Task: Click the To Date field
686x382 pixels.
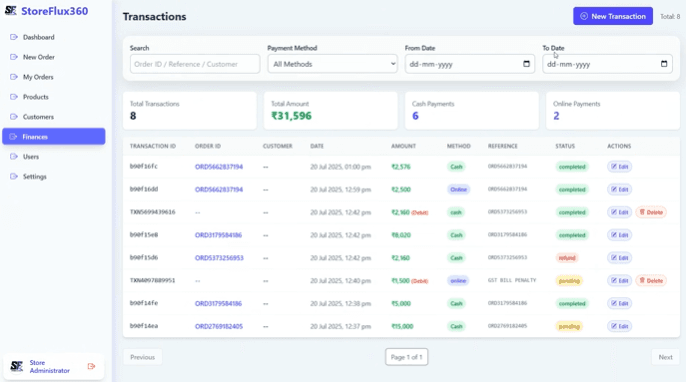Action: pyautogui.click(x=607, y=64)
